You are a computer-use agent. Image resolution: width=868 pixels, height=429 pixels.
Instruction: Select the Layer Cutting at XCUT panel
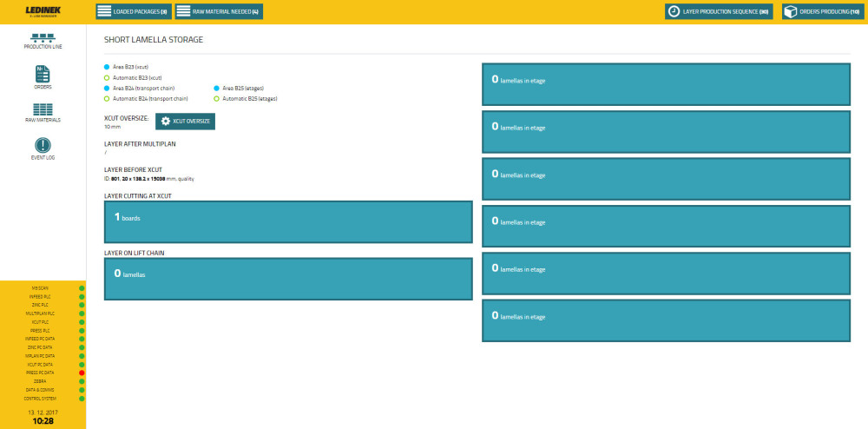coord(287,222)
